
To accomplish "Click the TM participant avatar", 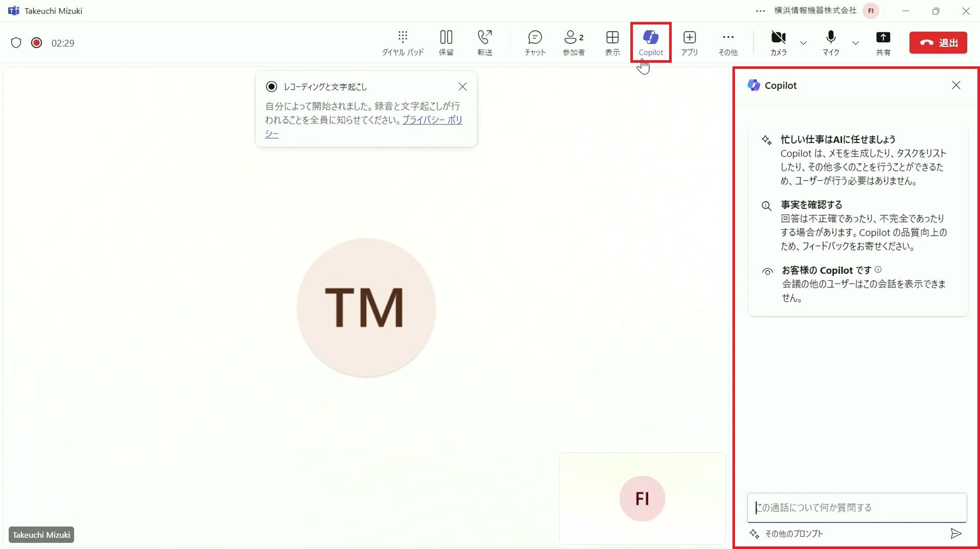I will [x=366, y=308].
